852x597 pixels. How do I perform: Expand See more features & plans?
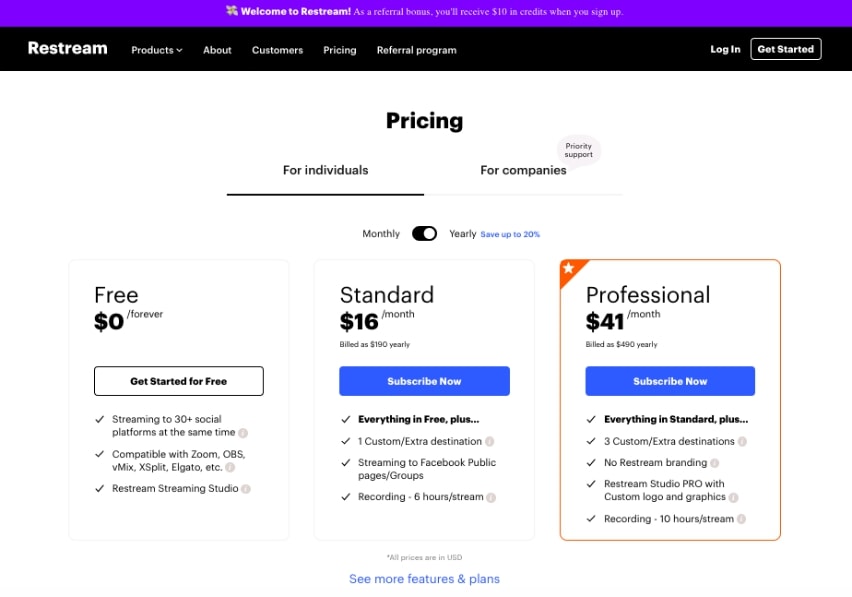click(424, 579)
